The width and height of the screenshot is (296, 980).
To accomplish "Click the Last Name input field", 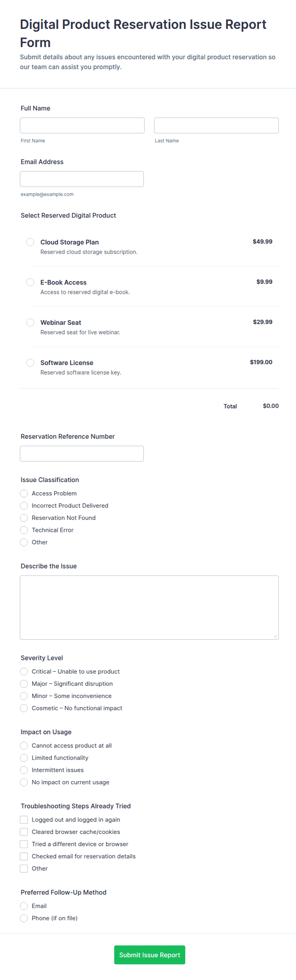I will click(216, 126).
